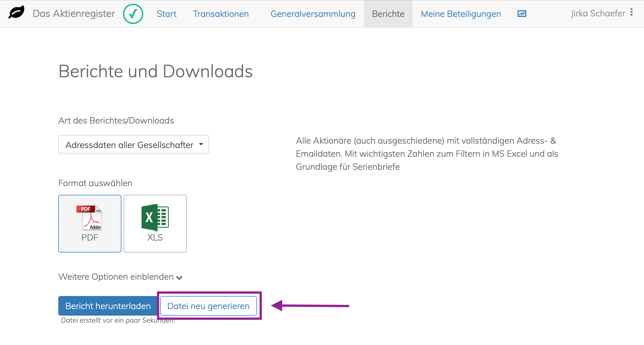Image resolution: width=644 pixels, height=345 pixels.
Task: Go to the Start tab
Action: tap(167, 14)
